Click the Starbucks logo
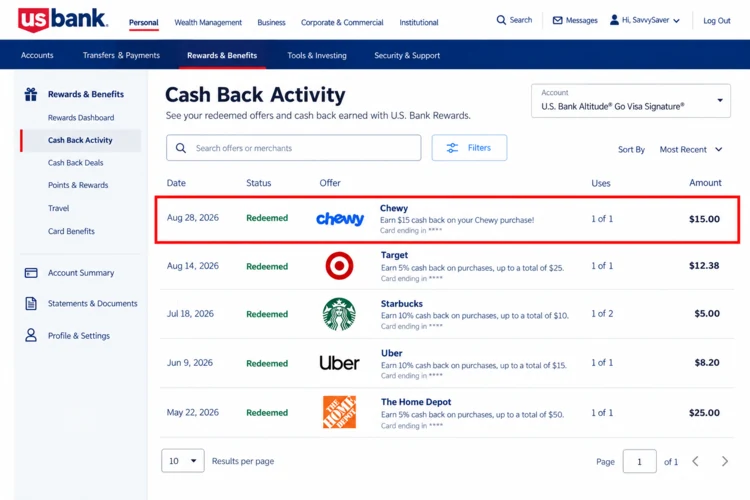 tap(339, 314)
